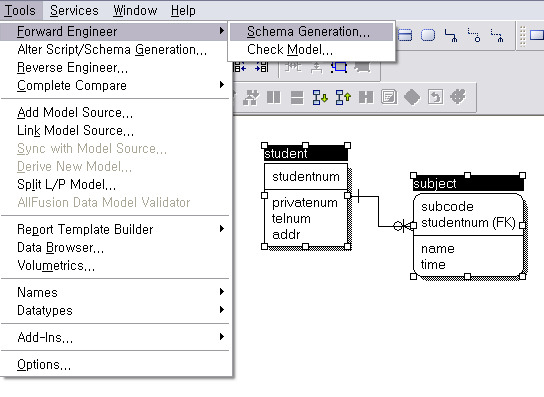This screenshot has width=544, height=397.
Task: Select the entity tool icon beside the submenu
Action: (405, 35)
